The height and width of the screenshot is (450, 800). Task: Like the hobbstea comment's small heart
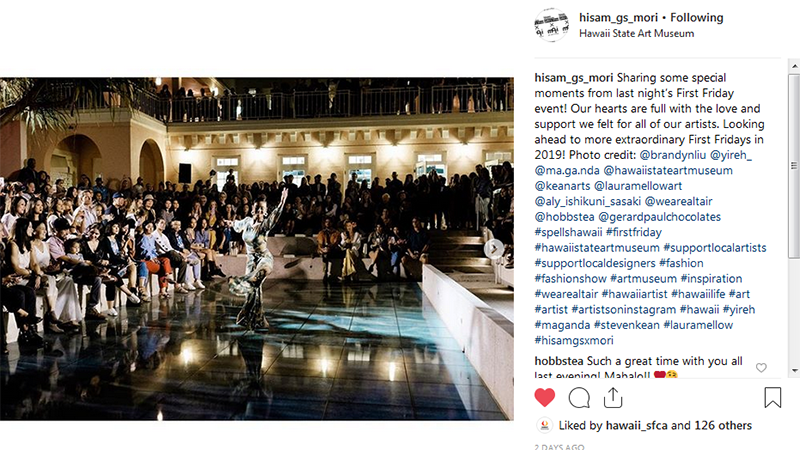(x=761, y=367)
